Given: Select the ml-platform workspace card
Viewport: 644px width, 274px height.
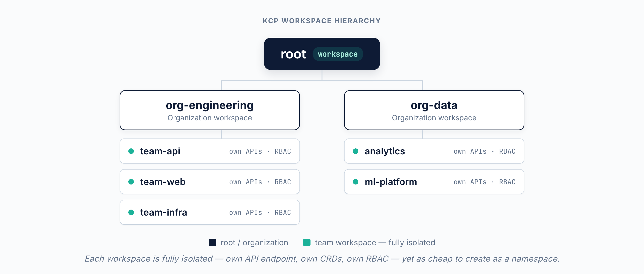Looking at the screenshot, I should point(434,182).
